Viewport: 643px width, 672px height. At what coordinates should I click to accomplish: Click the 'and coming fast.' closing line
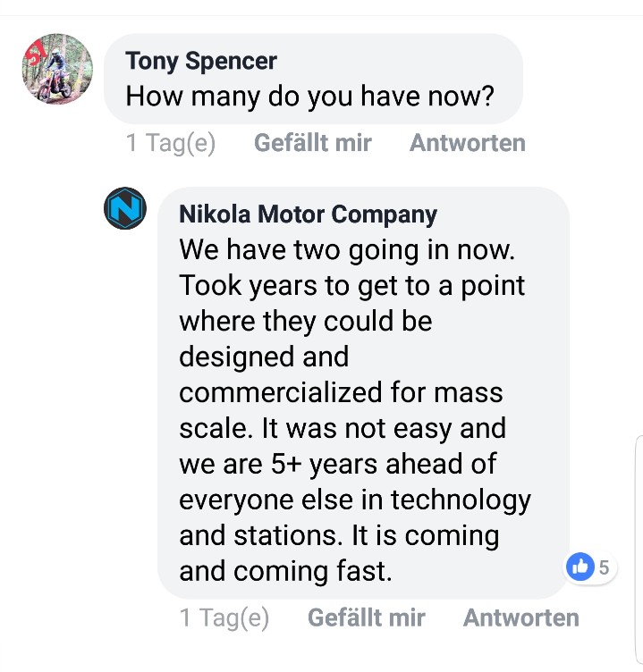click(286, 571)
